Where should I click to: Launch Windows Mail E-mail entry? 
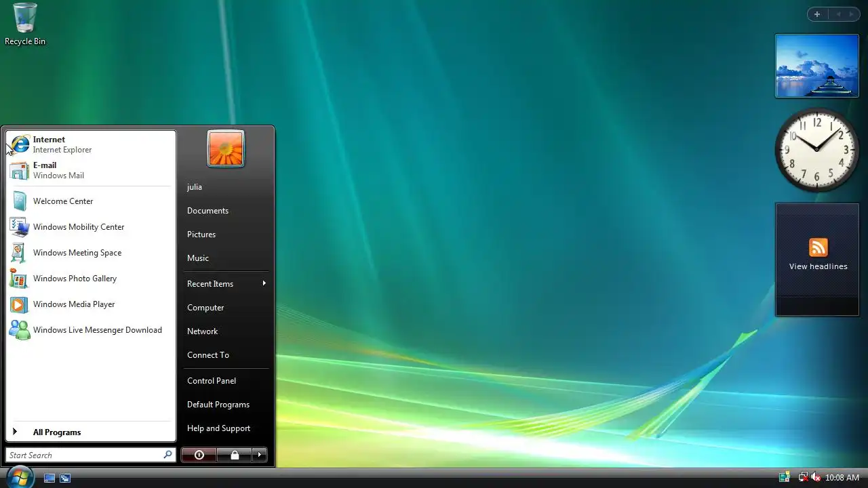(x=91, y=170)
